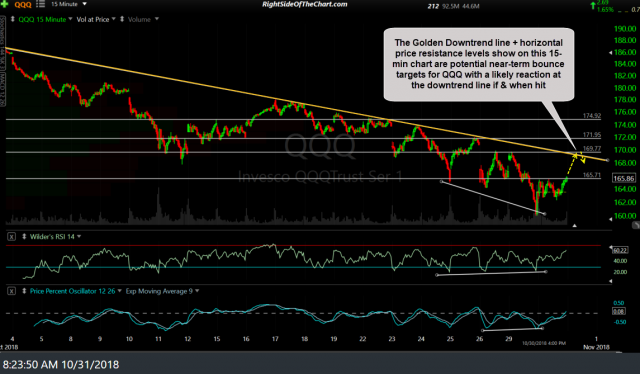The image size is (640, 374).
Task: Expand Price Percent Oscillator dropdown arrow
Action: click(120, 291)
